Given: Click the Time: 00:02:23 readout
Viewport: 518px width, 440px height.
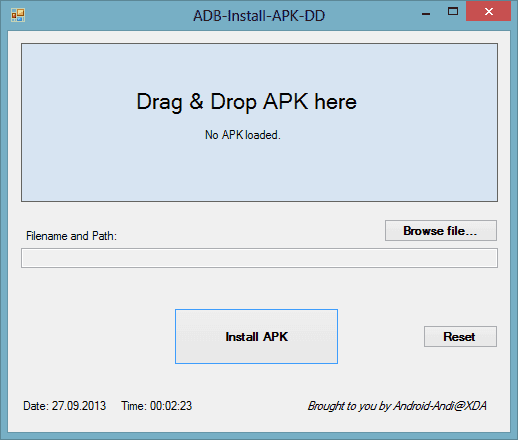Looking at the screenshot, I should coord(157,406).
